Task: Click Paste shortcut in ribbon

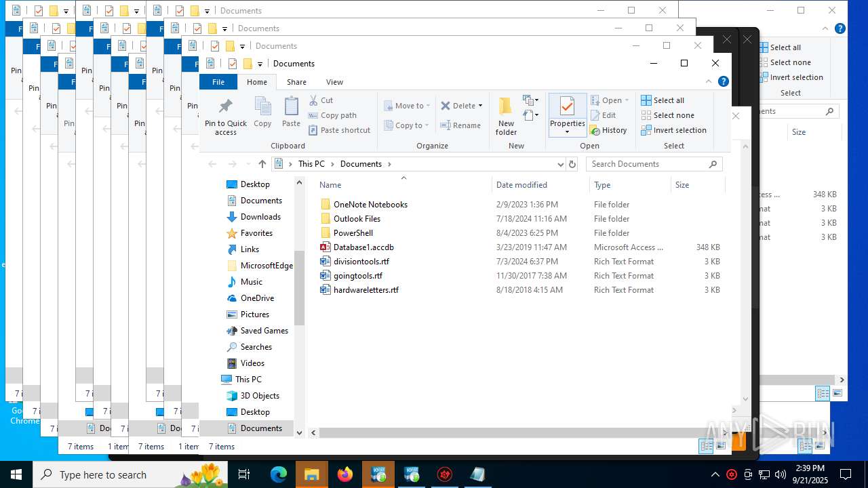Action: [x=339, y=130]
